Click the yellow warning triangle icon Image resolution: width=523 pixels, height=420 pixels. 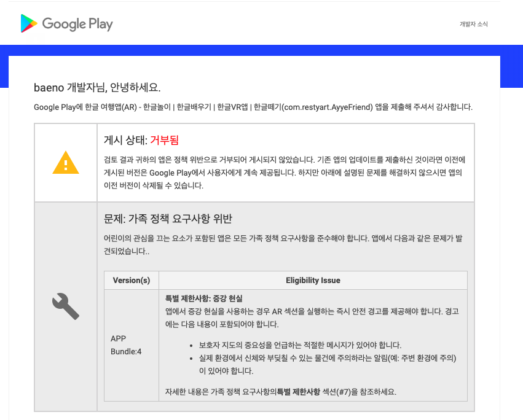point(66,163)
